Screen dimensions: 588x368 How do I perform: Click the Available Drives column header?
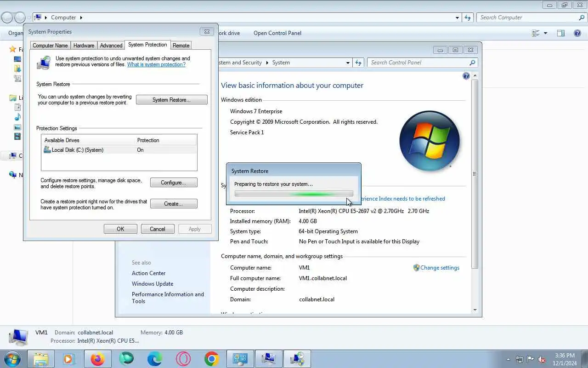coord(88,140)
